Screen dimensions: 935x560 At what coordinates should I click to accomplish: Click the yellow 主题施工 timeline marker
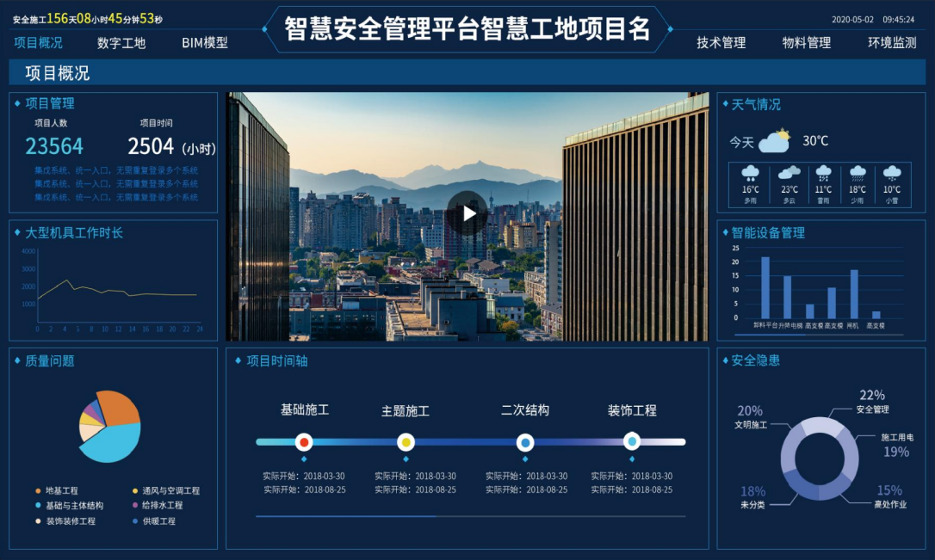[406, 442]
